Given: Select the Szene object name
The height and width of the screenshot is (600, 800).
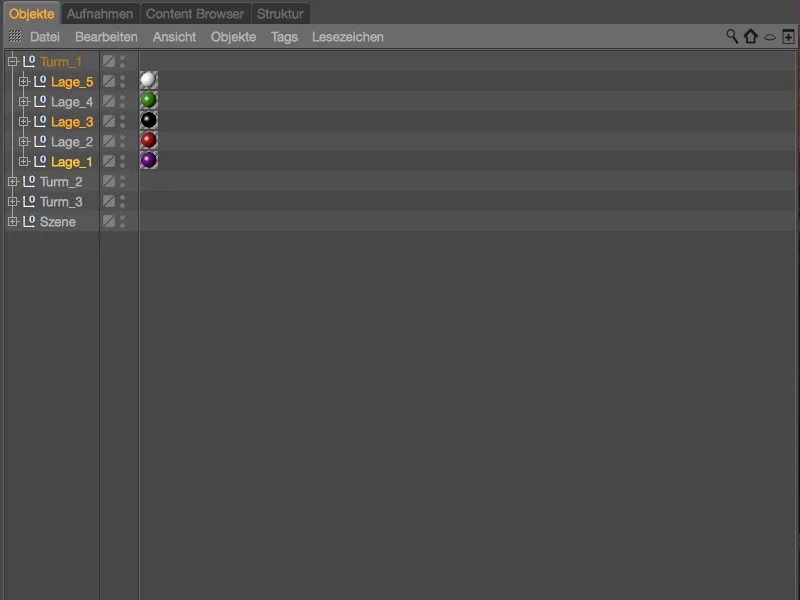Looking at the screenshot, I should 58,222.
